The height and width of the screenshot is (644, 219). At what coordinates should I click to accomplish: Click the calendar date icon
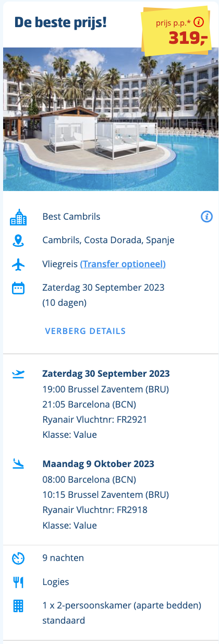tap(18, 288)
